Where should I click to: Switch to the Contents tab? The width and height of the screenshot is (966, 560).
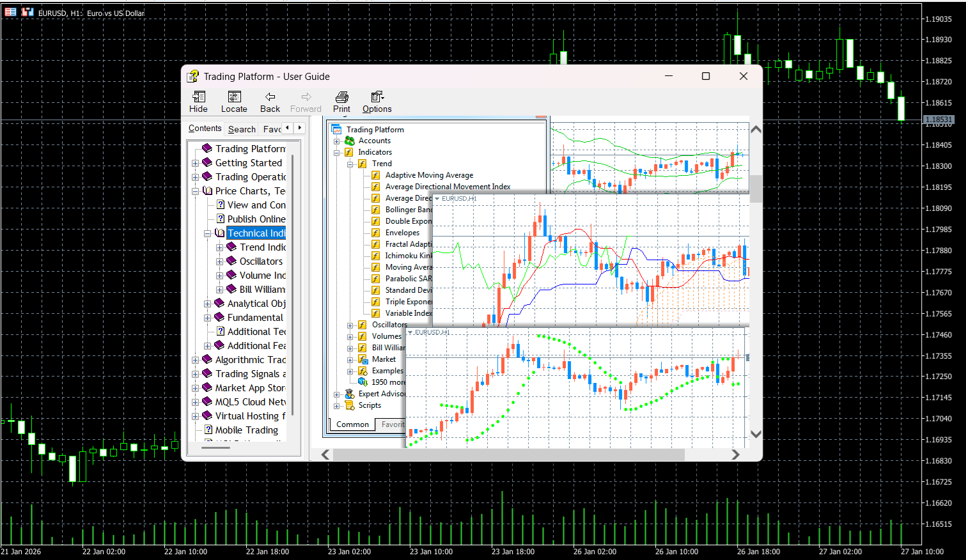[x=205, y=128]
